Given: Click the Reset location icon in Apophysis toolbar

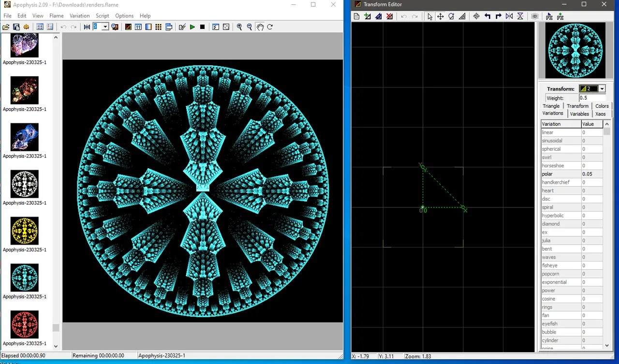Looking at the screenshot, I should [x=87, y=27].
